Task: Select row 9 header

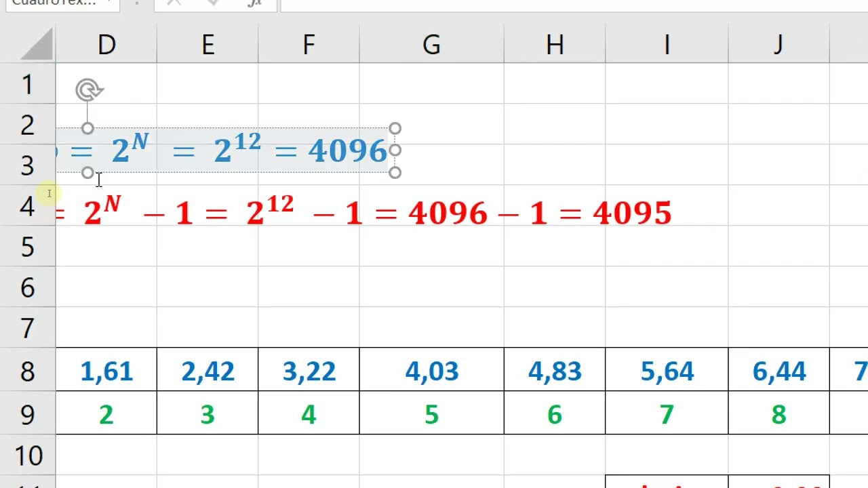Action: coord(27,413)
